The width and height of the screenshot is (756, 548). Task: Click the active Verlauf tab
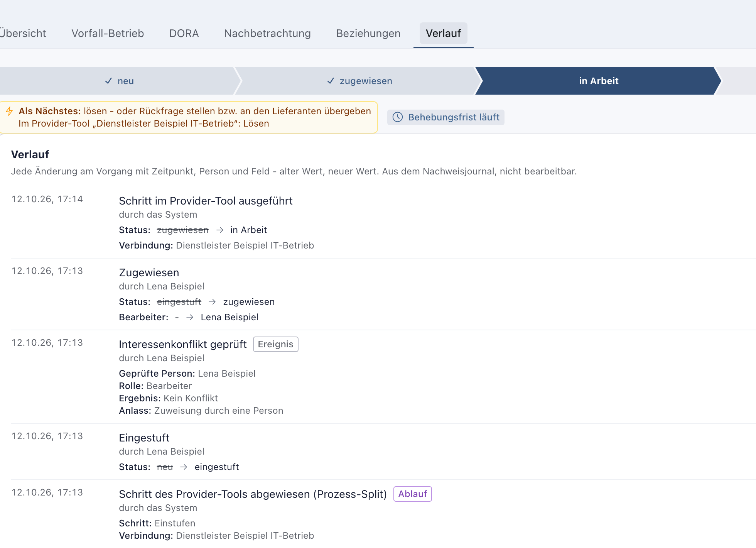click(x=443, y=34)
